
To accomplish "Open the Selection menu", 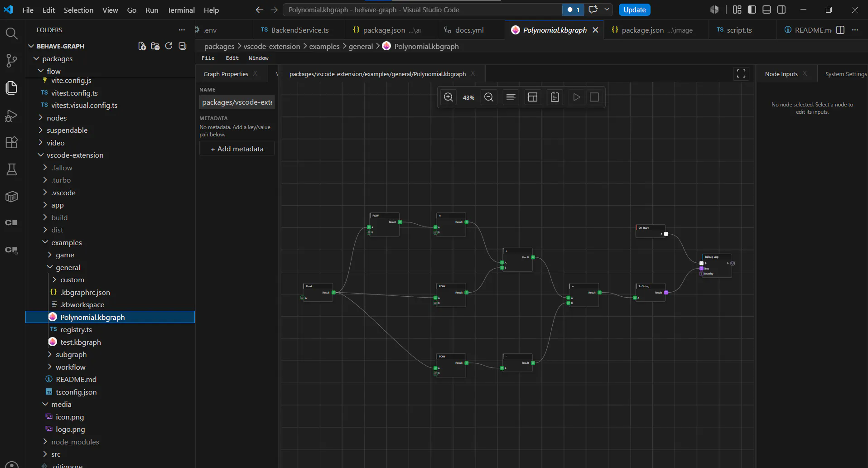I will click(78, 10).
